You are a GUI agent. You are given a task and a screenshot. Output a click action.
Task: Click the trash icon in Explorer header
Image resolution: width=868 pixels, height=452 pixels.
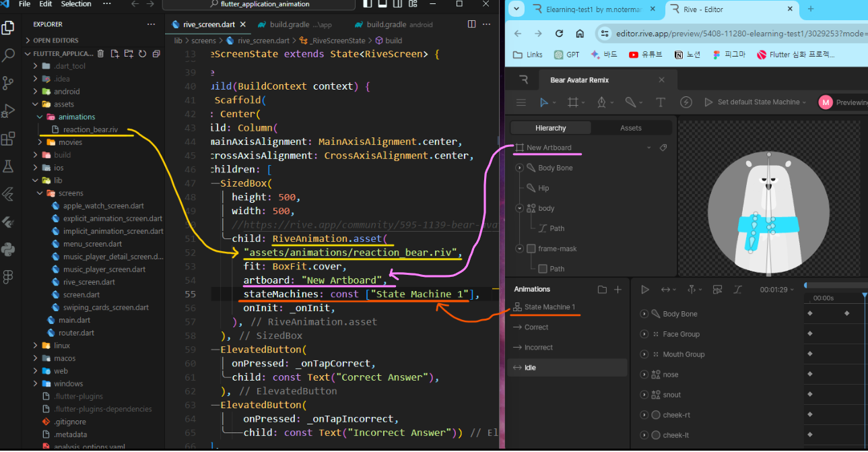click(x=101, y=54)
